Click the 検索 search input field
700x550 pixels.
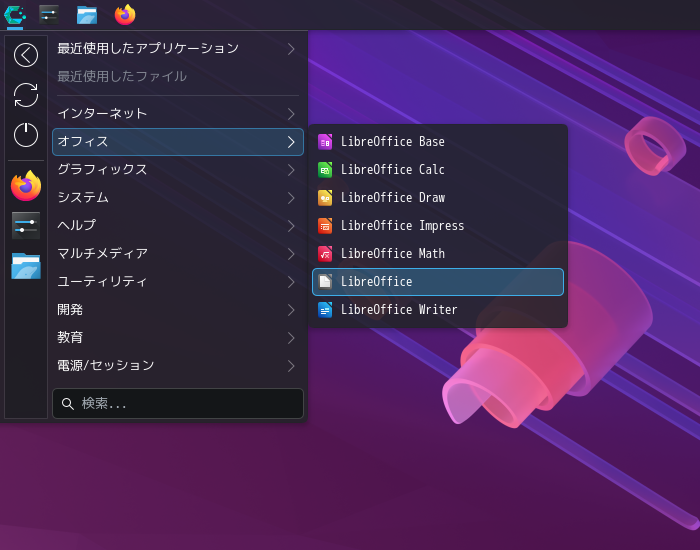point(178,404)
